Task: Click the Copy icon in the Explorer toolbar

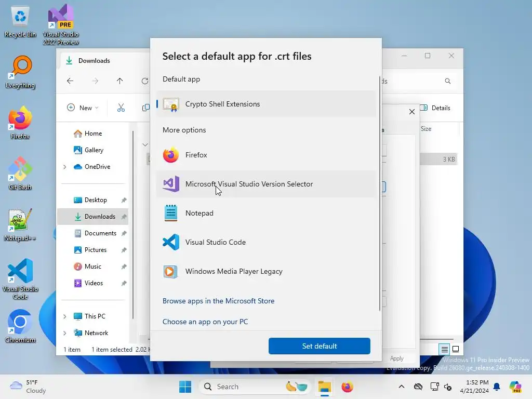Action: point(145,108)
